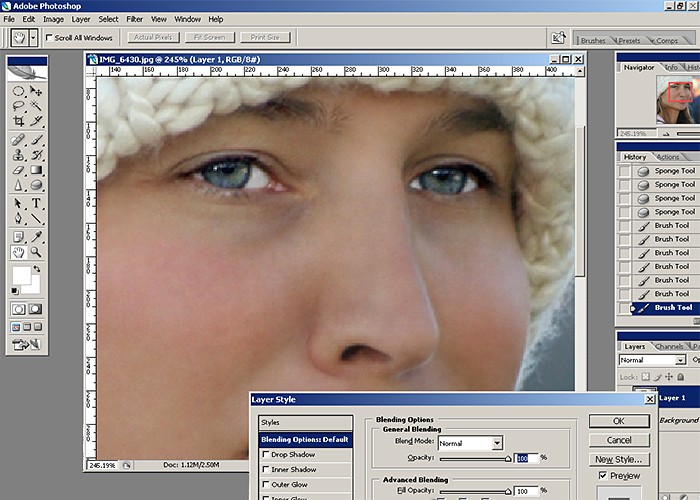Screen dimensions: 700x500
Task: Open the Brushes palette tab
Action: pyautogui.click(x=593, y=41)
